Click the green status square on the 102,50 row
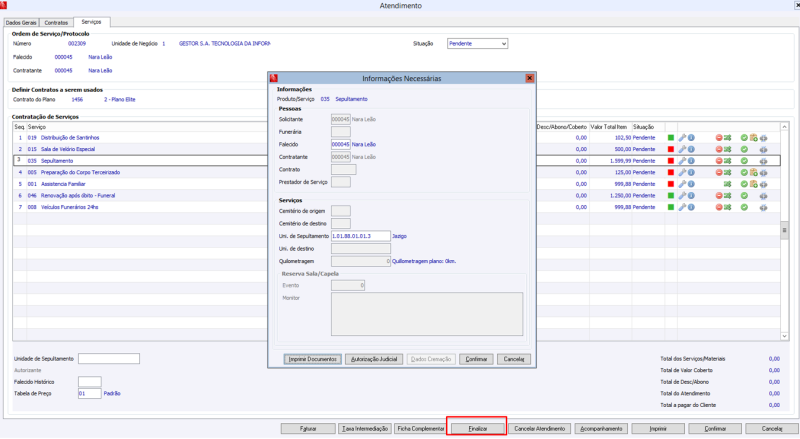Viewport: 800px width, 439px height. pyautogui.click(x=671, y=138)
